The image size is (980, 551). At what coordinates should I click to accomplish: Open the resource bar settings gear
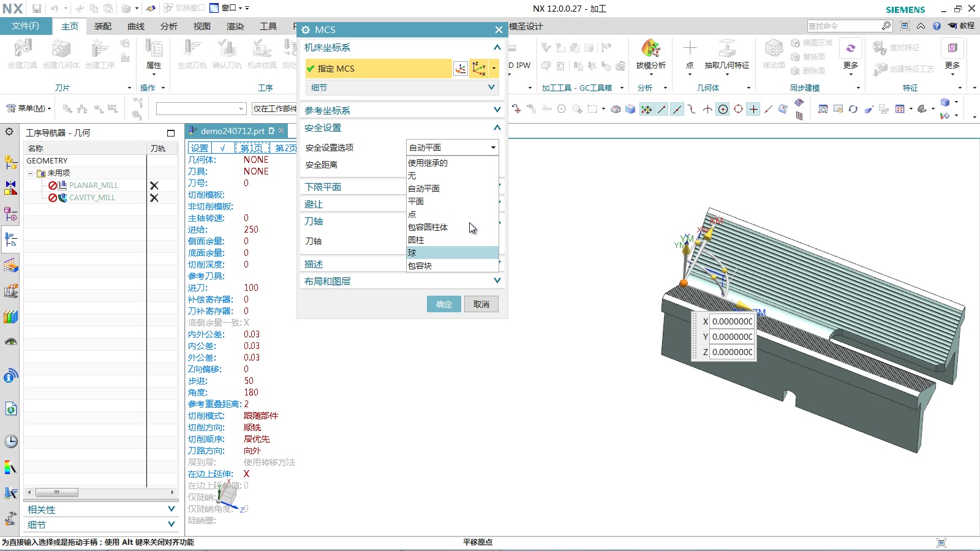(x=9, y=132)
